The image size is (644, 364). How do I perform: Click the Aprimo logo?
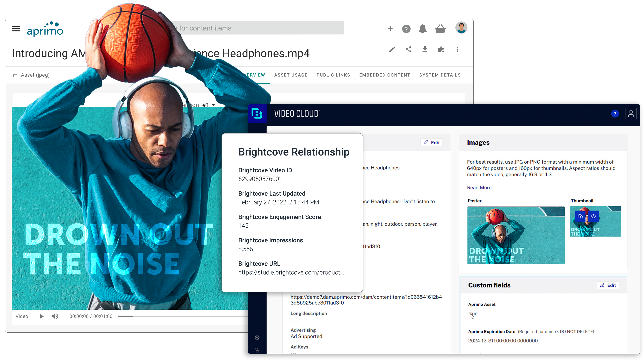(45, 29)
